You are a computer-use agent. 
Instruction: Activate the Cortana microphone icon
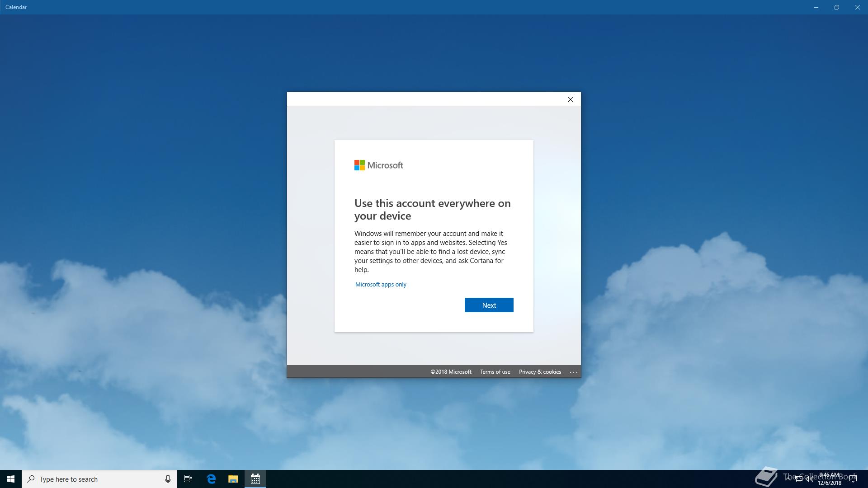(x=168, y=479)
